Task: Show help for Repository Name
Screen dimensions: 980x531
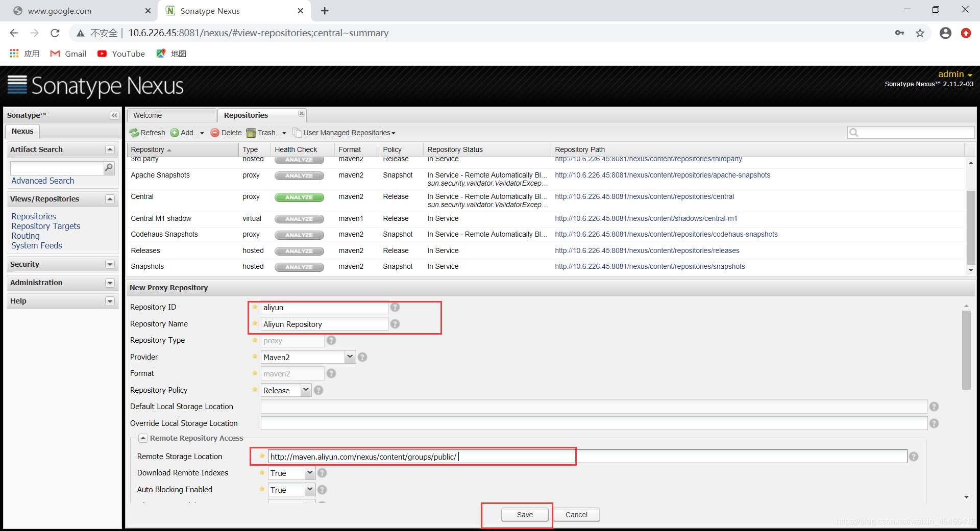Action: tap(395, 324)
